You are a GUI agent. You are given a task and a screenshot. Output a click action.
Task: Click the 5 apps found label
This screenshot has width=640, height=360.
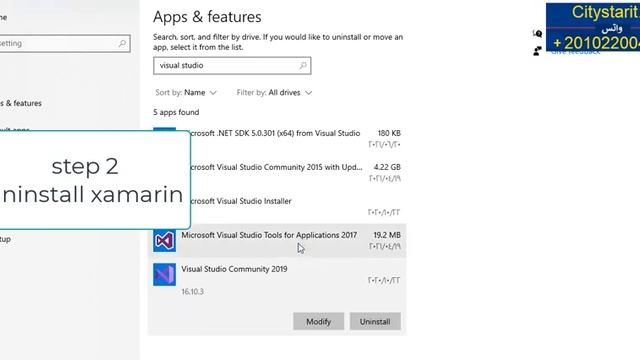pos(176,112)
